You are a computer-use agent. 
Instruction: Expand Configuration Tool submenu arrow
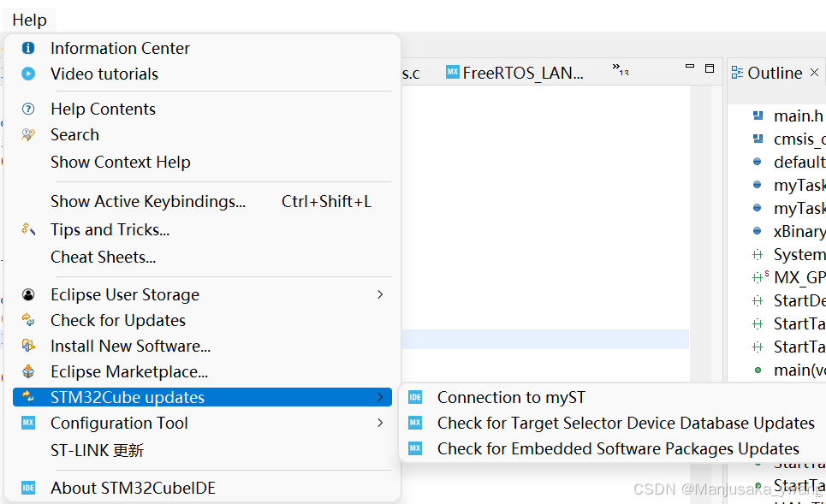pyautogui.click(x=380, y=423)
